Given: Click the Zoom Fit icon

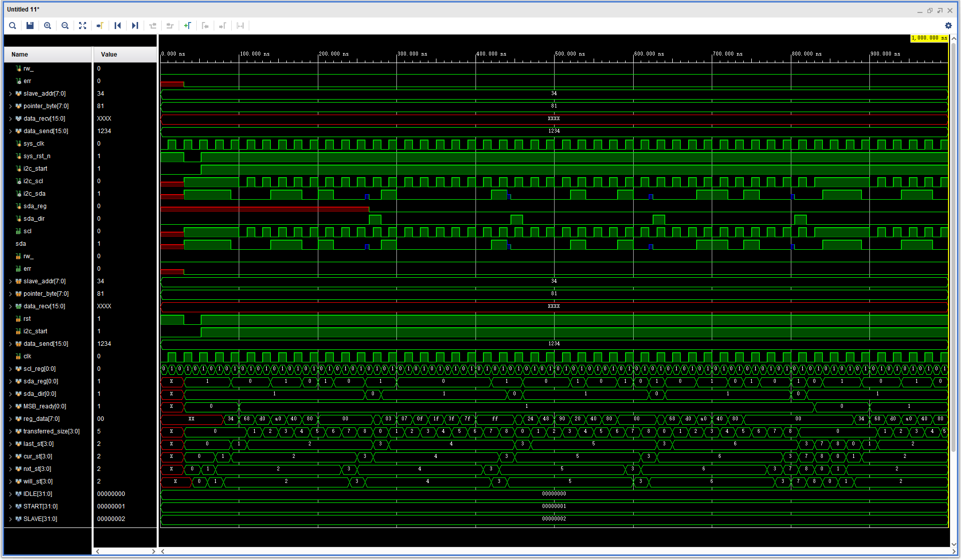Looking at the screenshot, I should coord(82,26).
